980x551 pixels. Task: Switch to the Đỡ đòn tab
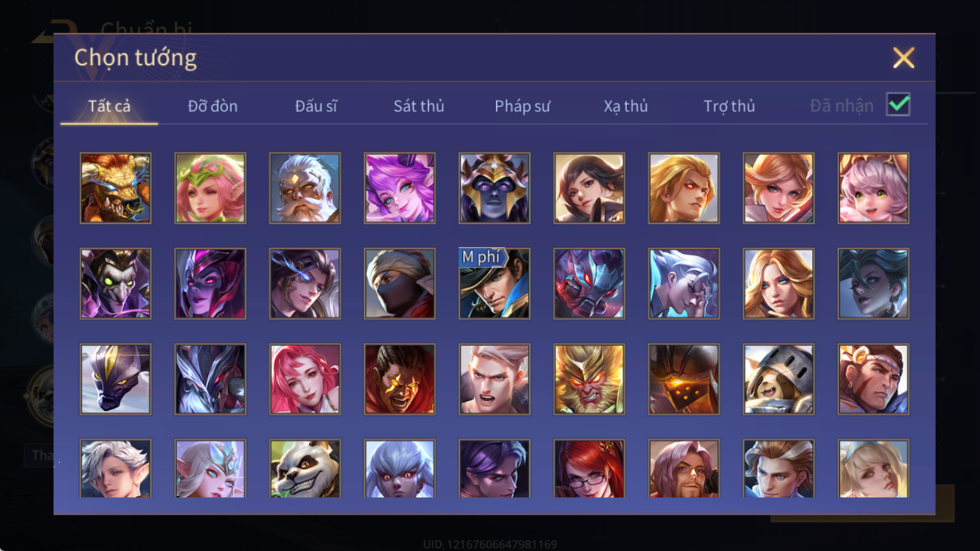(213, 106)
